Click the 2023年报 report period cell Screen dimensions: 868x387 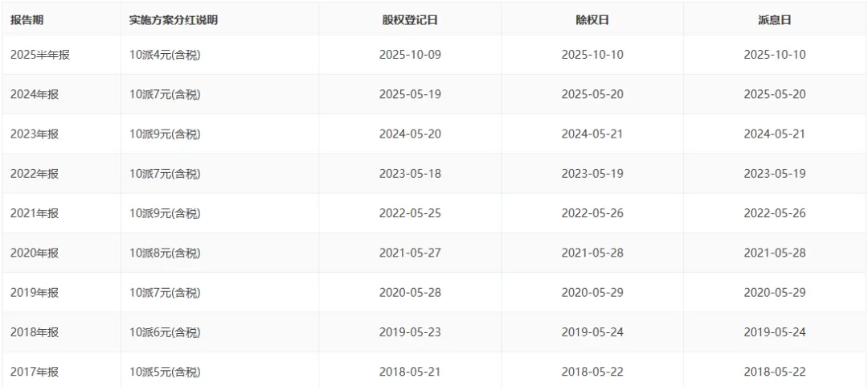click(35, 134)
